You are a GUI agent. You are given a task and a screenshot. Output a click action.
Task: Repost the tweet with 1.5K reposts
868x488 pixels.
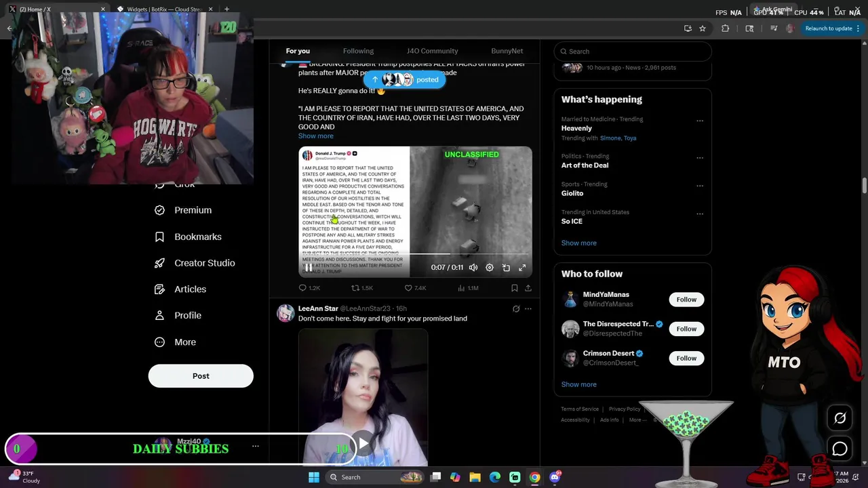coord(361,288)
